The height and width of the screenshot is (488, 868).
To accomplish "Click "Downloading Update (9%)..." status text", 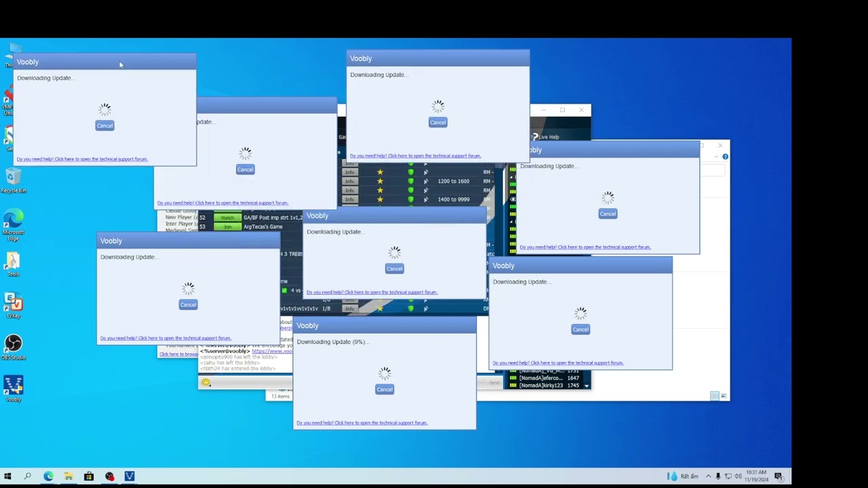I will pyautogui.click(x=332, y=342).
